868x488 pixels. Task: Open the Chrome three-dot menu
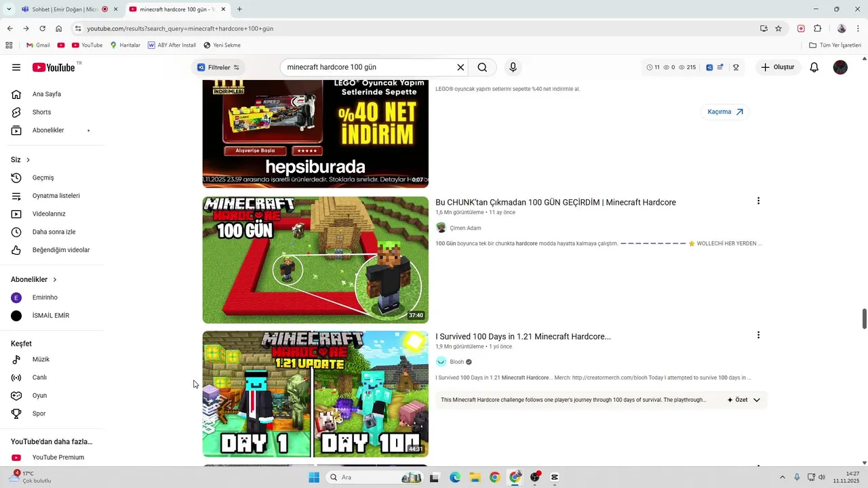tap(858, 28)
